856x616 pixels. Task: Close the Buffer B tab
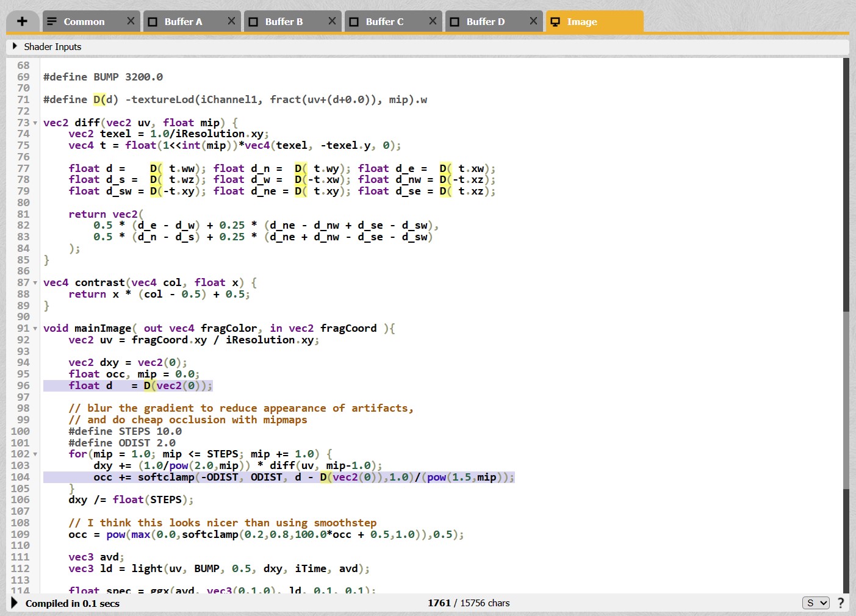click(x=332, y=21)
